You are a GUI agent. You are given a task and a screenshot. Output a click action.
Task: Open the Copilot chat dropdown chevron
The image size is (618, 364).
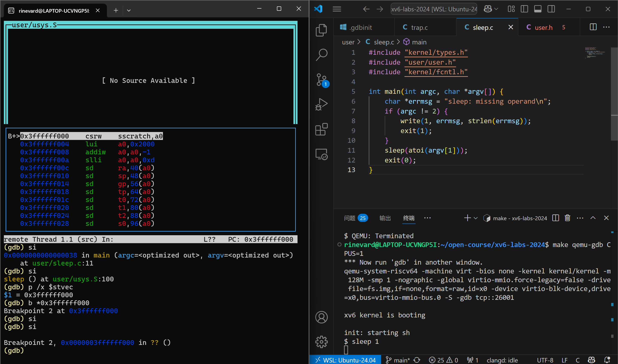coord(496,9)
